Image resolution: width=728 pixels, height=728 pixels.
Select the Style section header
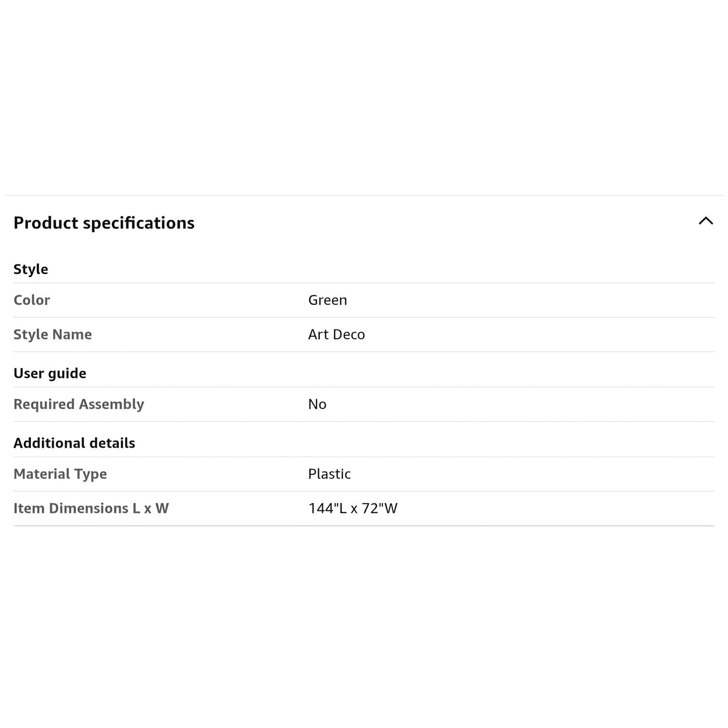tap(31, 269)
